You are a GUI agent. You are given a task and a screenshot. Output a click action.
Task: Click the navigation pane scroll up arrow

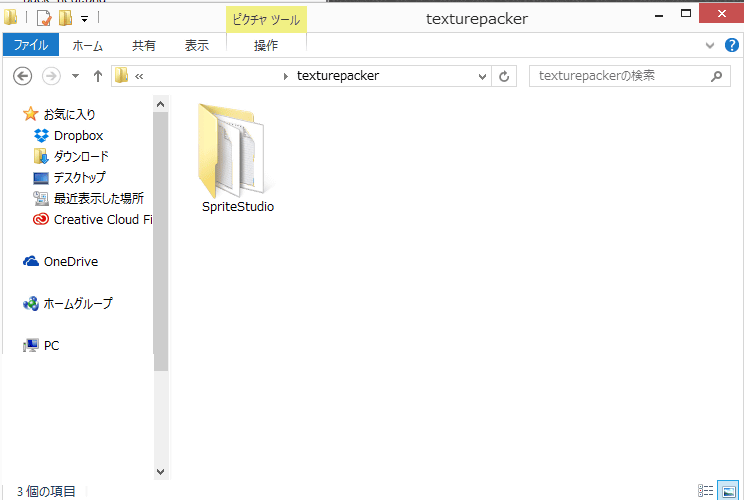pos(160,104)
